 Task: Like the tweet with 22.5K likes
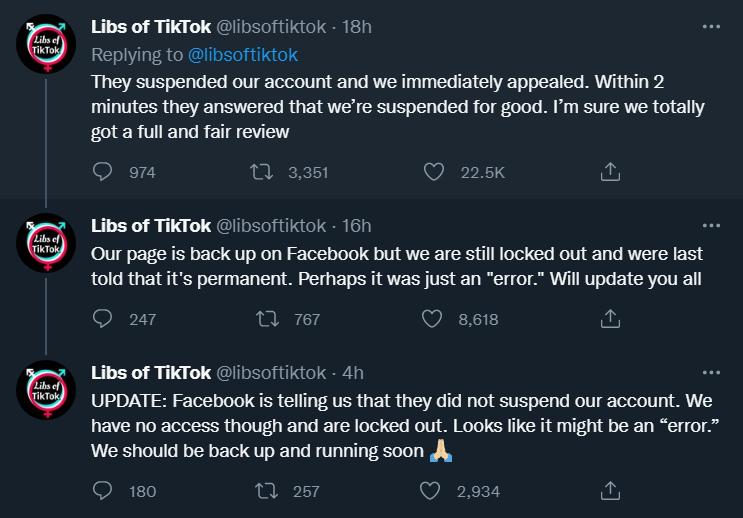point(434,172)
